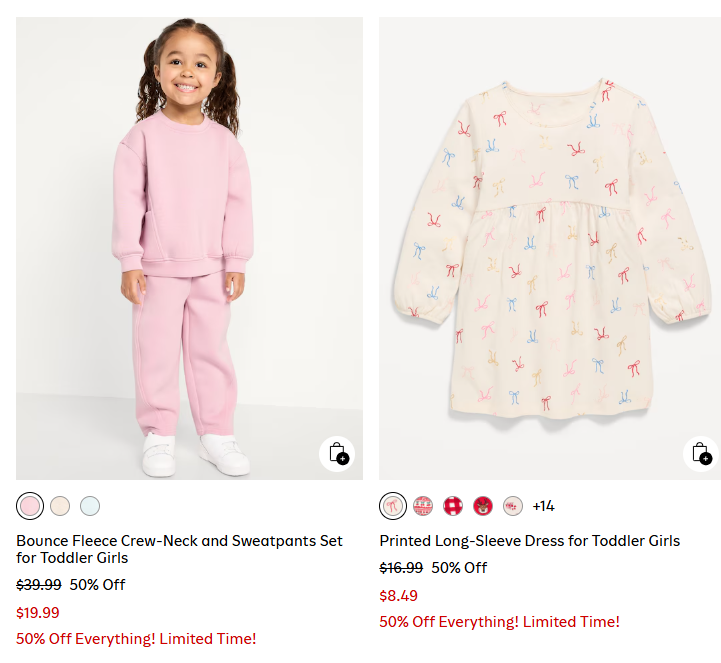721x663 pixels.
Task: Click quick-add bag icon on bow dress
Action: pyautogui.click(x=700, y=453)
